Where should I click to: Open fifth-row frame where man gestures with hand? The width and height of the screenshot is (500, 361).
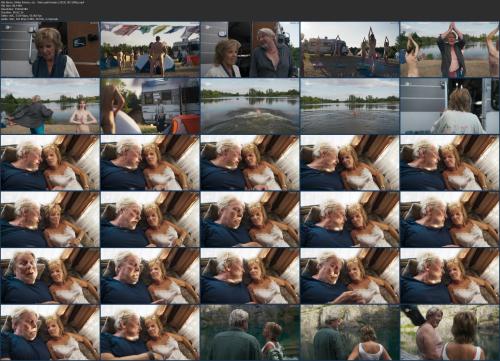350,276
